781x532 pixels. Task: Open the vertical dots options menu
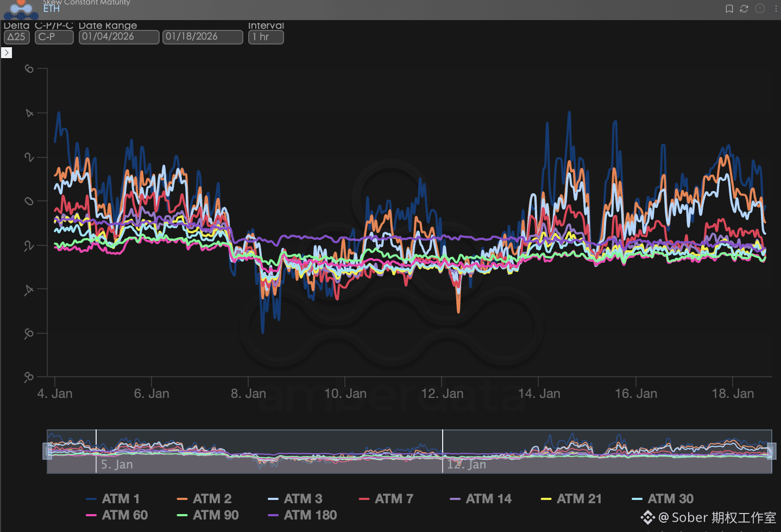tap(776, 9)
